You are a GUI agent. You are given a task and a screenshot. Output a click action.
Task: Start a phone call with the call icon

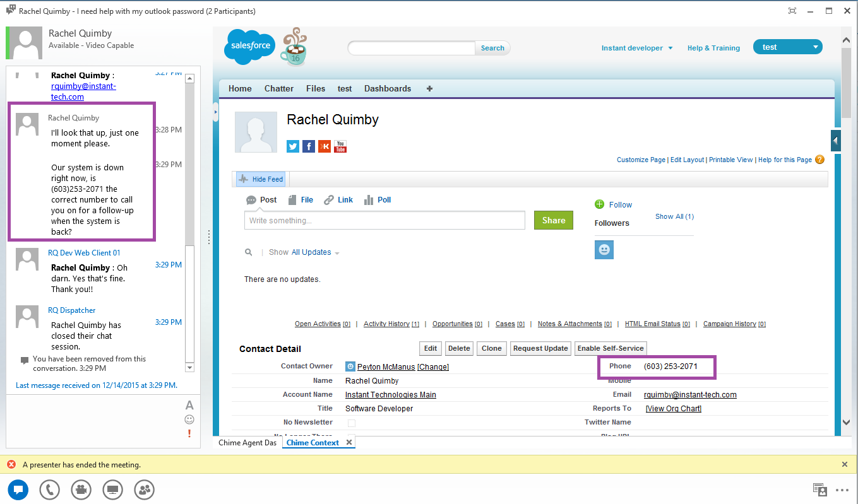49,489
